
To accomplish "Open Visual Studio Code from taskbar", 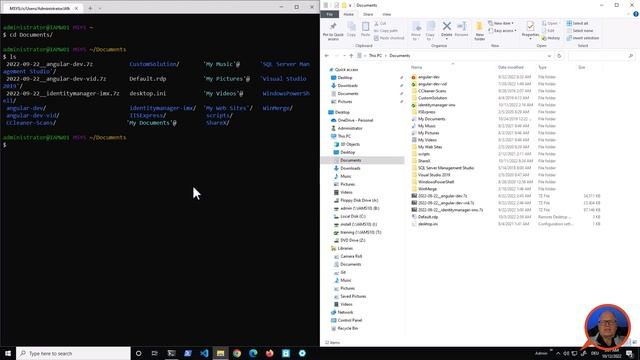I will point(204,353).
